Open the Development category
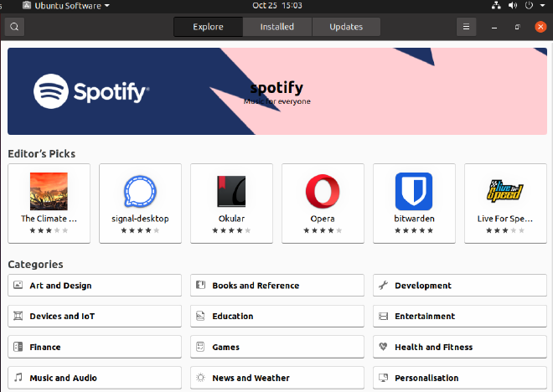This screenshot has width=553, height=392. tap(460, 285)
